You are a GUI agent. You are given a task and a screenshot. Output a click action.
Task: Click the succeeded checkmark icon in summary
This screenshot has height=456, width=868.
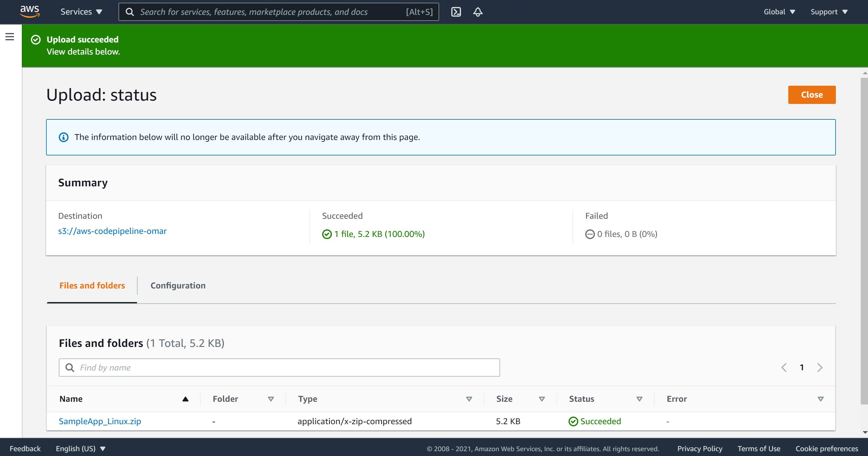(326, 233)
